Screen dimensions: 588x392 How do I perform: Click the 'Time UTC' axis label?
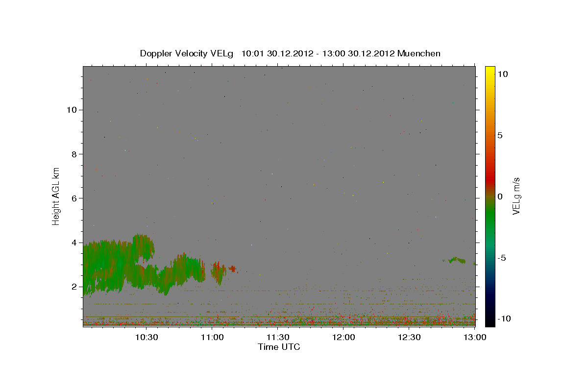pos(279,347)
